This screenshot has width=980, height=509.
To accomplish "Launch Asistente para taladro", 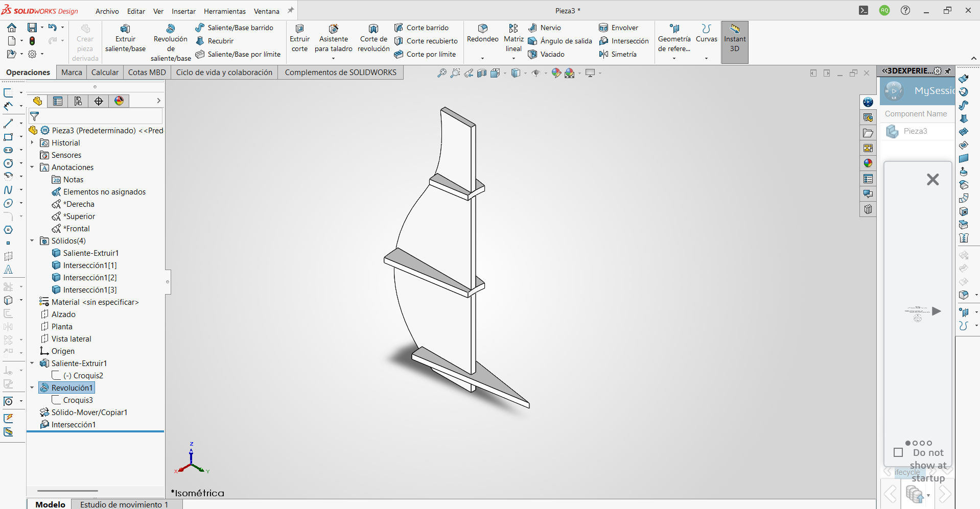I will [x=334, y=38].
